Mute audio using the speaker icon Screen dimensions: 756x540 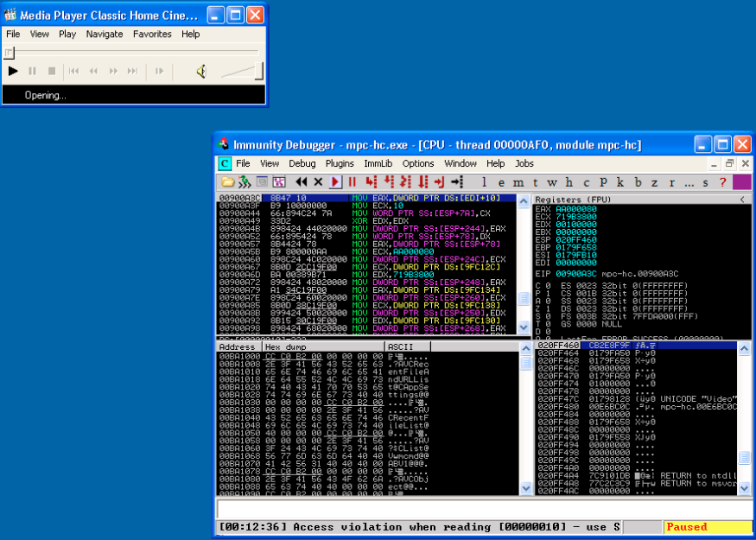(x=201, y=71)
